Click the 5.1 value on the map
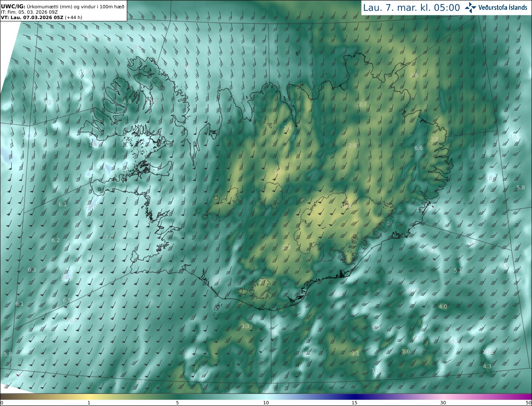This screenshot has height=406, width=532. click(458, 270)
